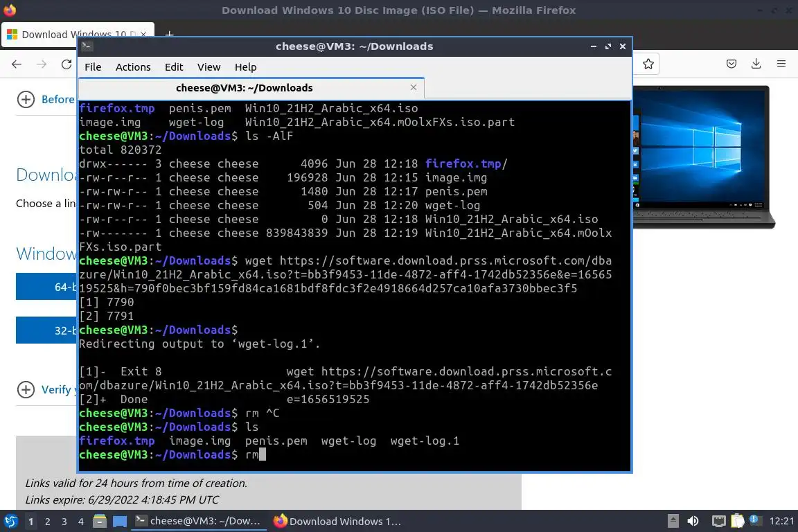Click the 'total 820372' line in terminal

point(120,150)
